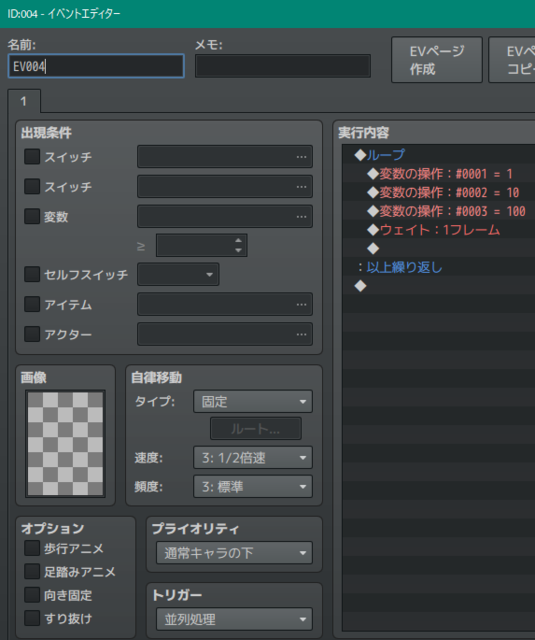Image resolution: width=535 pixels, height=640 pixels.
Task: Open the アイテム selection field
Action: [x=225, y=304]
